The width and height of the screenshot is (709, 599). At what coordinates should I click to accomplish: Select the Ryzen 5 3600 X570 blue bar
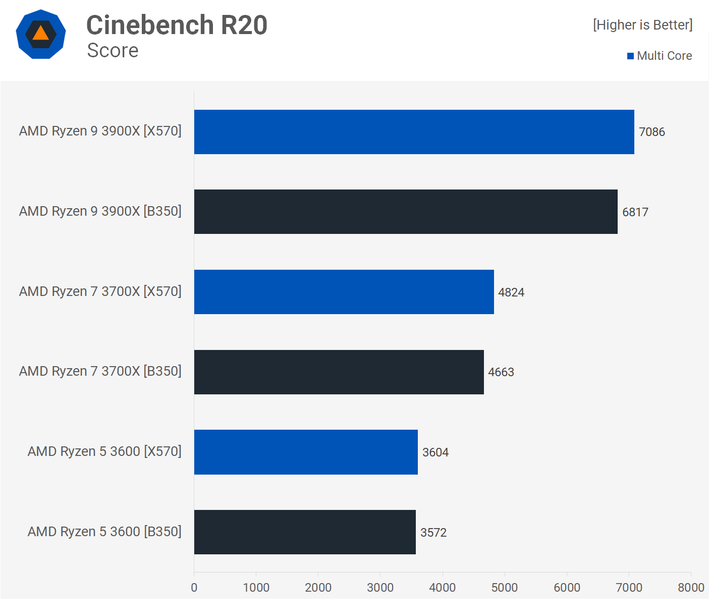pos(305,452)
